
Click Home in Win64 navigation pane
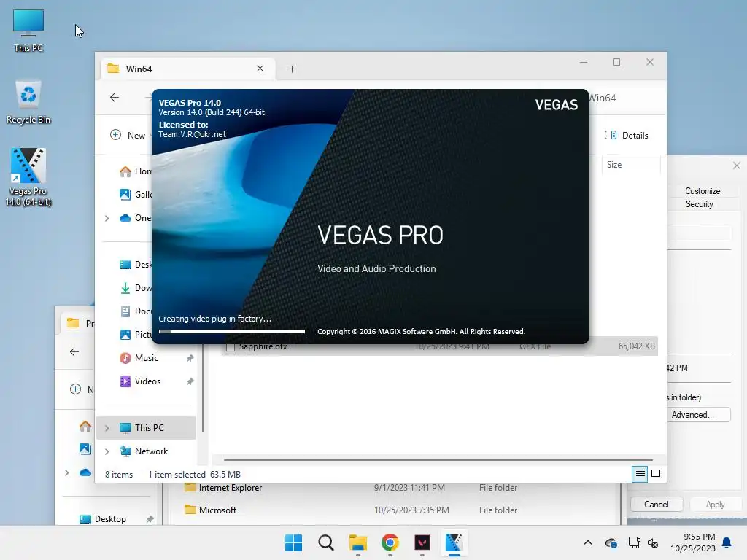[x=135, y=171]
